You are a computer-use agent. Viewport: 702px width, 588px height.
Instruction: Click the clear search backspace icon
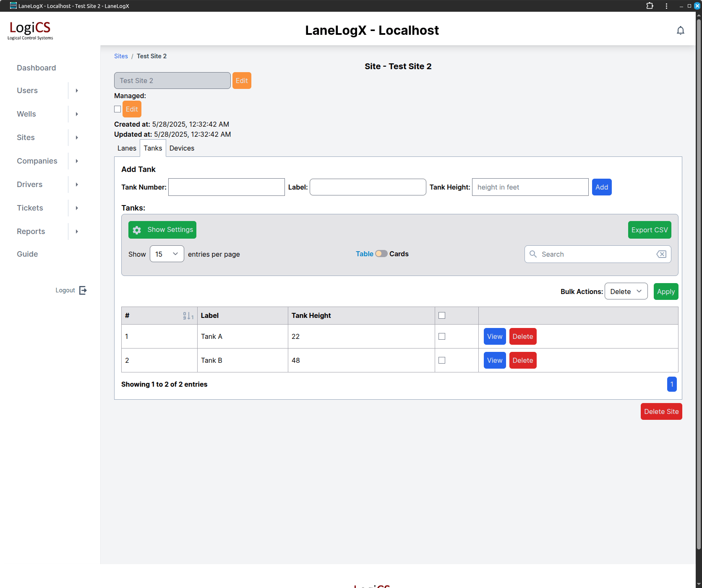pyautogui.click(x=661, y=254)
